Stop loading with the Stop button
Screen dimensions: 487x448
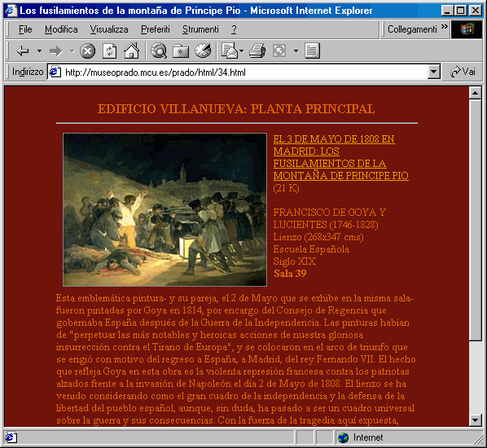[x=88, y=51]
